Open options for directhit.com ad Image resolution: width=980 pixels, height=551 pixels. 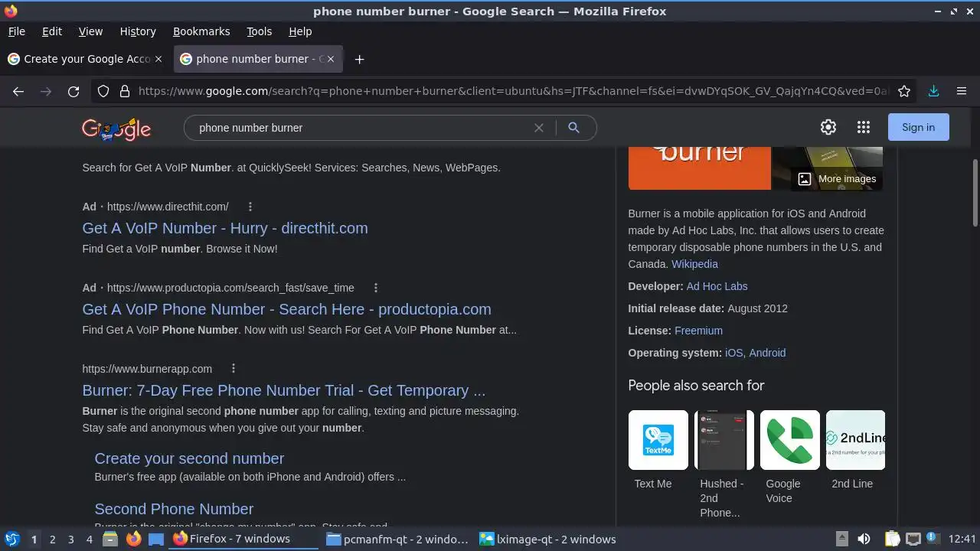click(250, 207)
